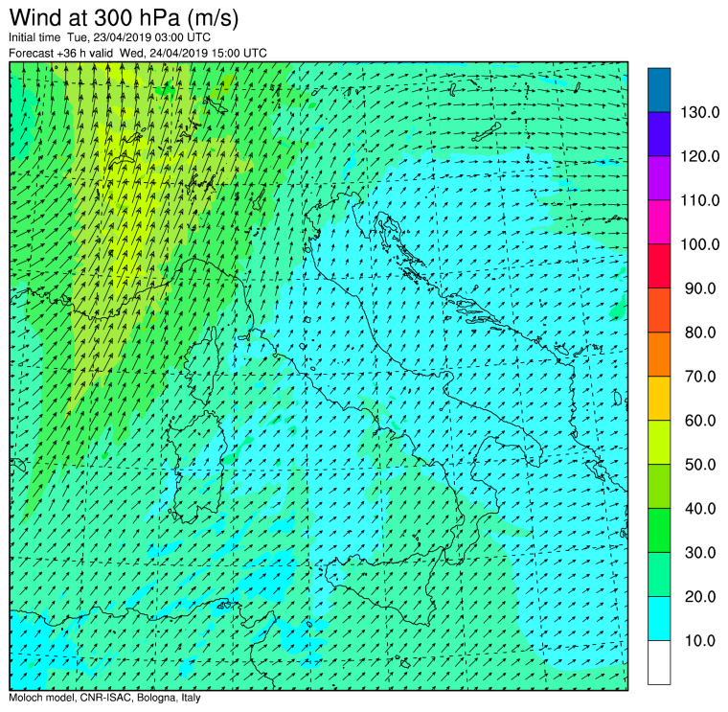The width and height of the screenshot is (728, 712).
Task: Pick the yellow-green swatch between 50 and 60
Action: tap(659, 442)
